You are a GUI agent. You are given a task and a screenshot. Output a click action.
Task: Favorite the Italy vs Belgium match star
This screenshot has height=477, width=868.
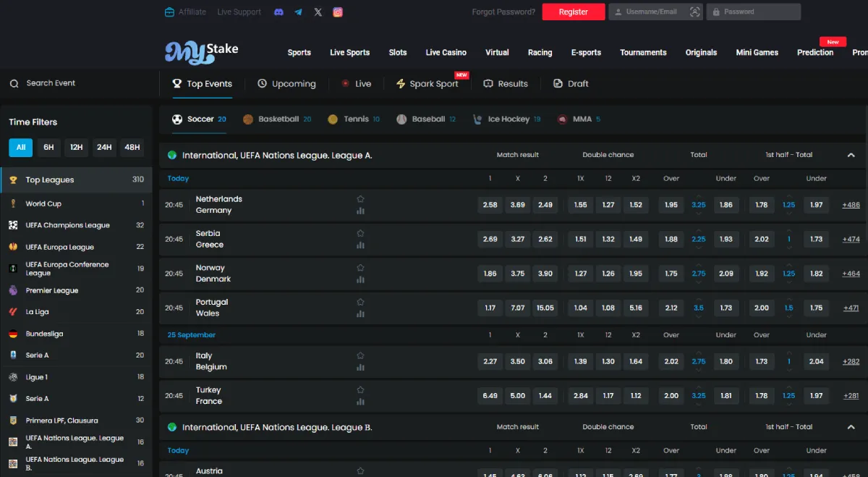point(360,355)
